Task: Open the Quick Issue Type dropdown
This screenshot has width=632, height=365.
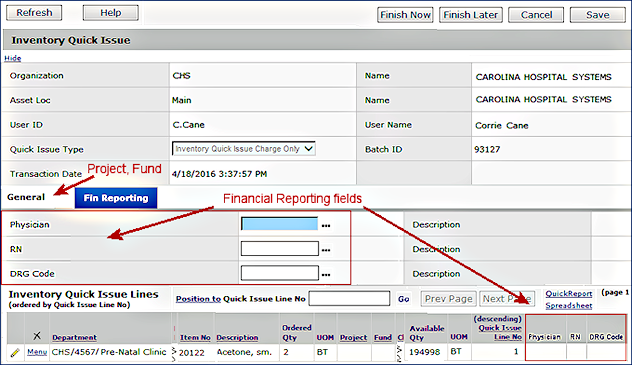Action: (x=243, y=149)
